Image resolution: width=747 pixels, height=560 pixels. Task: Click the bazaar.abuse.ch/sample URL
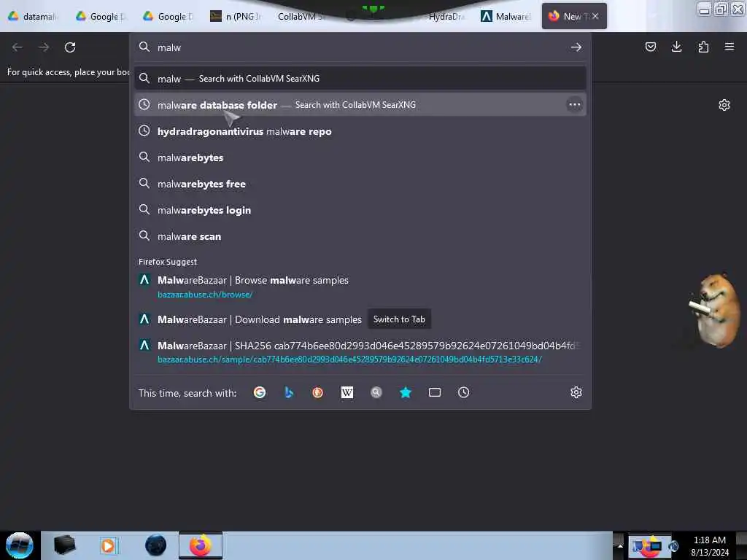[349, 359]
